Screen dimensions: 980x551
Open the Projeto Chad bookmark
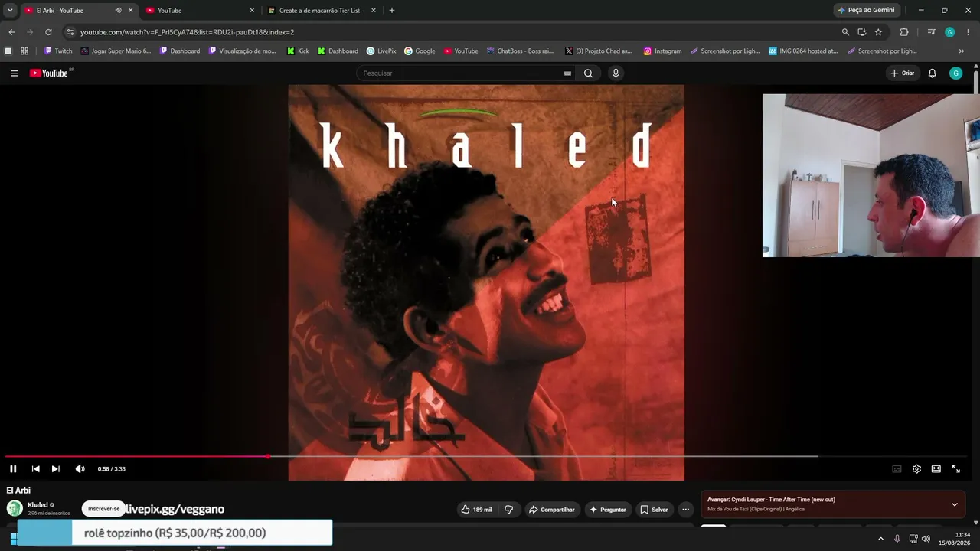point(598,51)
